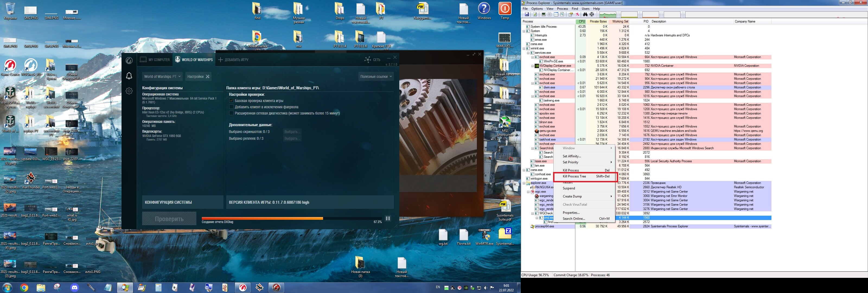868x293 pixels.
Task: Enable add client to firewall exceptions checkbox
Action: pyautogui.click(x=231, y=107)
